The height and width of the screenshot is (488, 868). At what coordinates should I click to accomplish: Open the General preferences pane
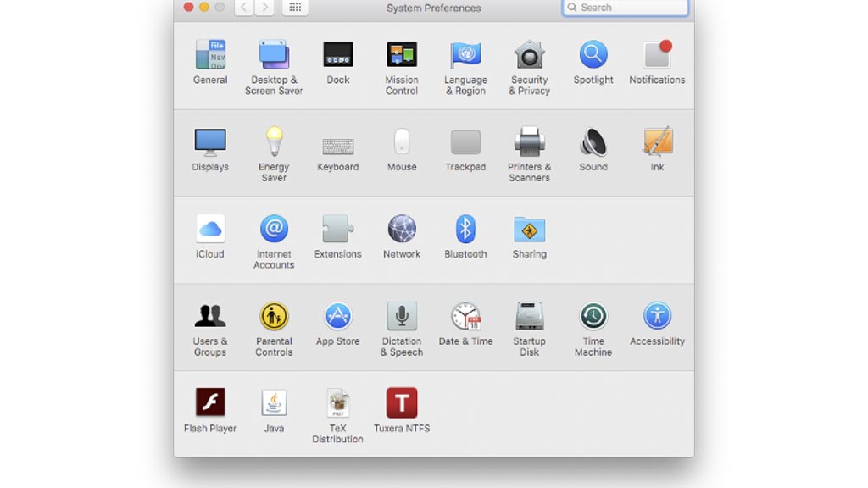click(210, 55)
